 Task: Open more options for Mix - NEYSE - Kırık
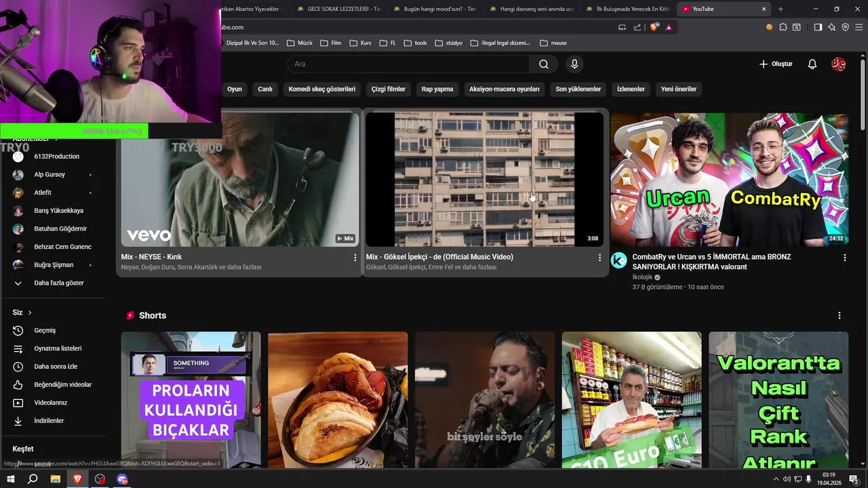click(x=355, y=258)
